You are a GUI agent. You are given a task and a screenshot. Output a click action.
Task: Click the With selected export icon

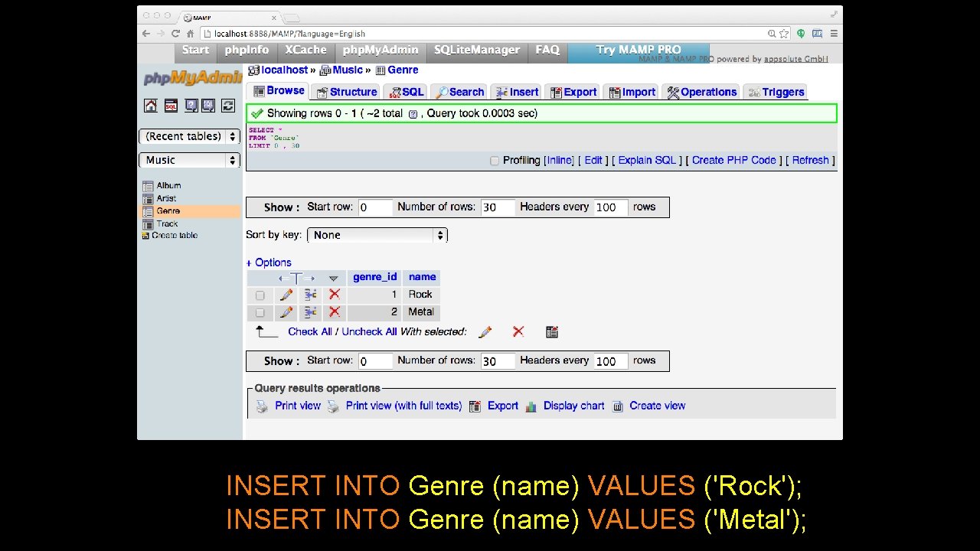(x=552, y=332)
